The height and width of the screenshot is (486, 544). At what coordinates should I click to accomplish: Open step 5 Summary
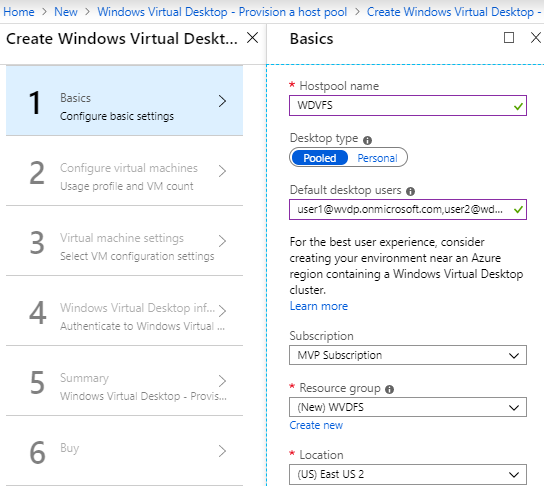(125, 381)
